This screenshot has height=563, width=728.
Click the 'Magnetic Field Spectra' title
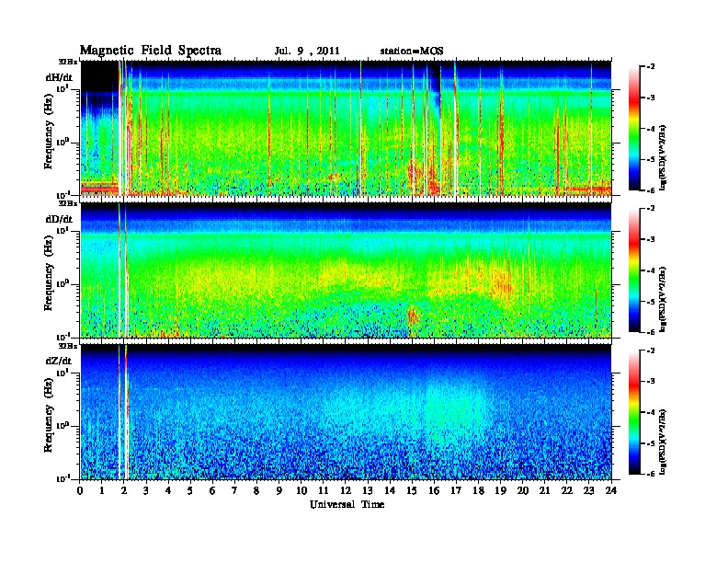pos(151,51)
